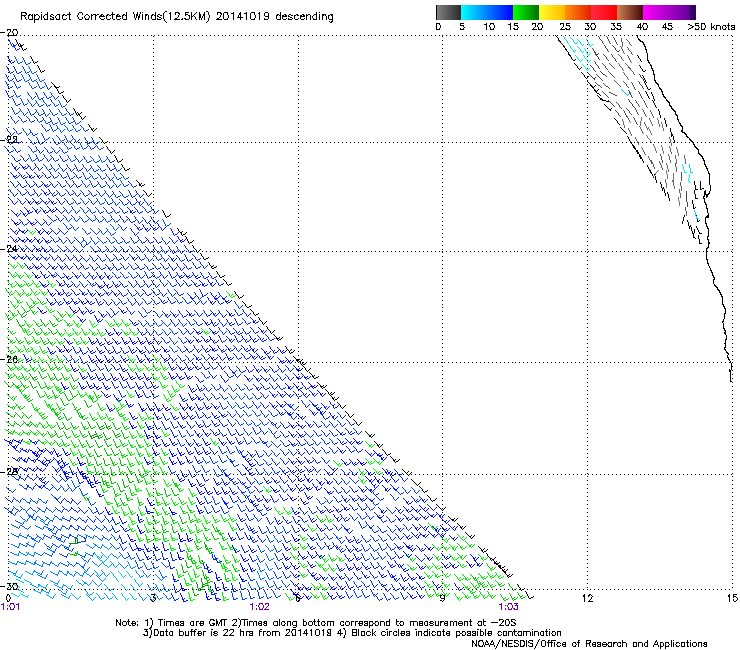Click the '25' label under the color scale
740x650 pixels.
565,27
